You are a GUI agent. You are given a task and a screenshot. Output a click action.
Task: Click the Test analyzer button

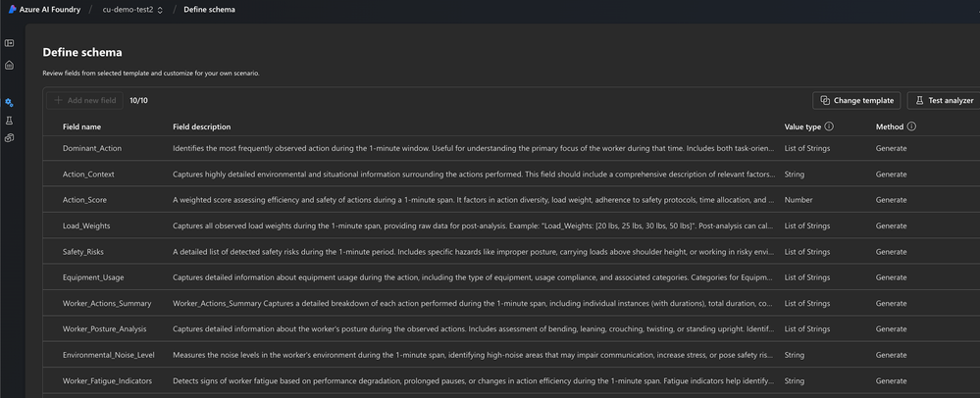coord(945,101)
